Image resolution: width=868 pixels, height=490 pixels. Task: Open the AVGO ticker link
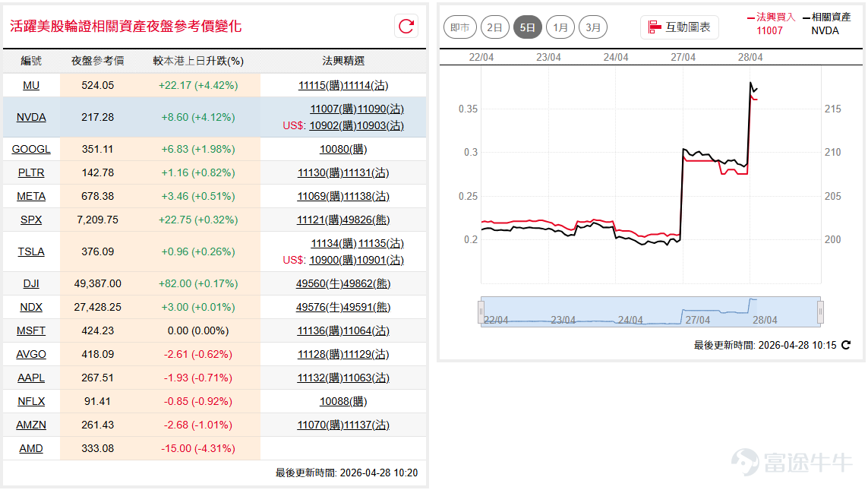pos(31,354)
